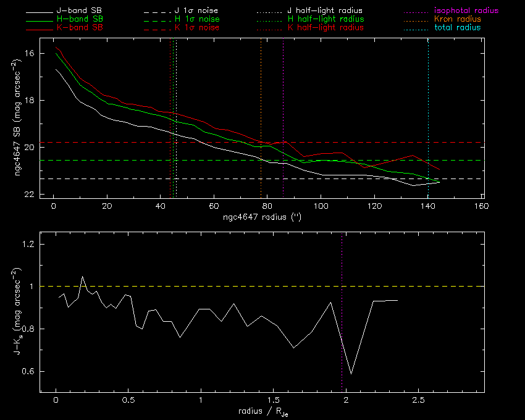Click the 'ngc4647 radius' x-axis title
525x420 pixels.
point(263,218)
